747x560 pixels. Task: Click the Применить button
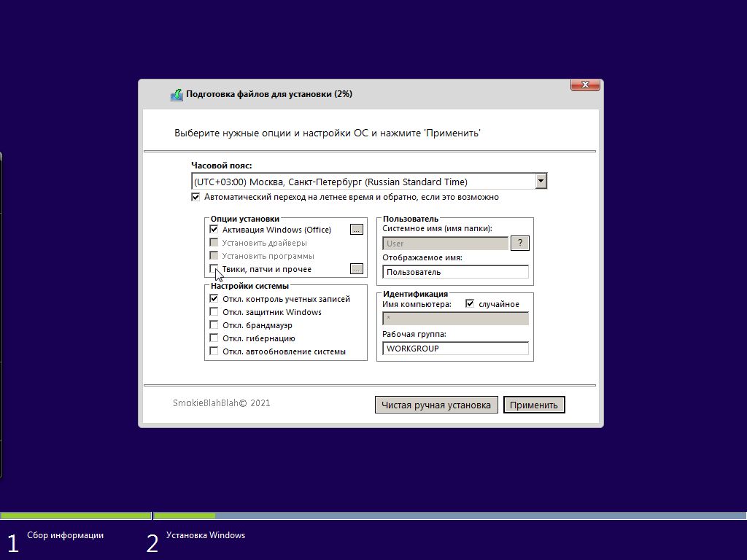[533, 405]
